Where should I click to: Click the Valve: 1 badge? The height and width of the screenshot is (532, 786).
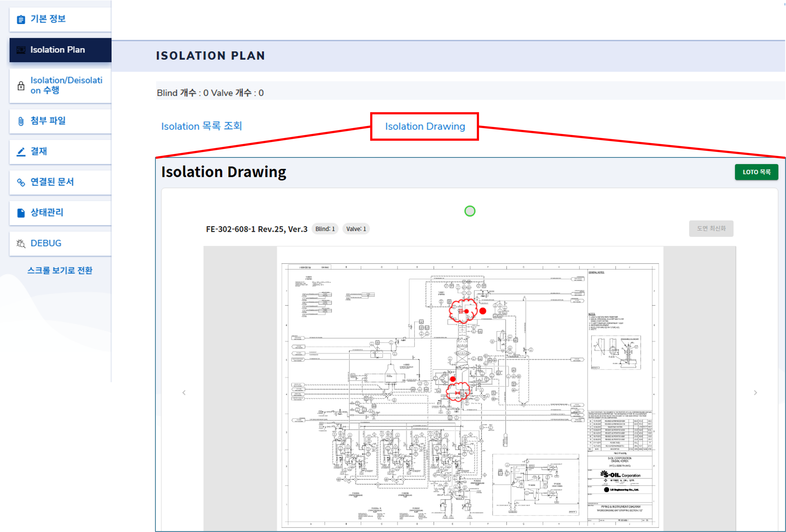pos(356,229)
